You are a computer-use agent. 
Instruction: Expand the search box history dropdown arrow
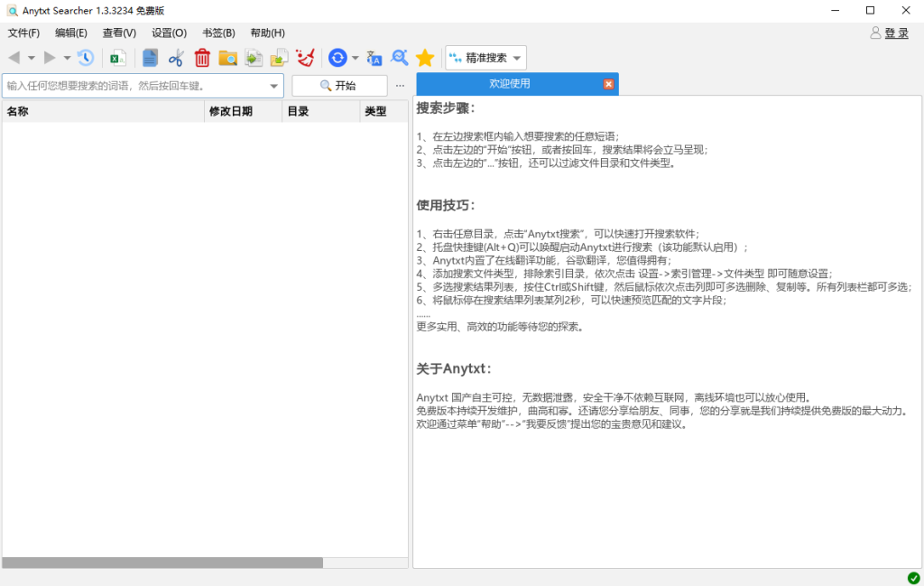pyautogui.click(x=274, y=86)
